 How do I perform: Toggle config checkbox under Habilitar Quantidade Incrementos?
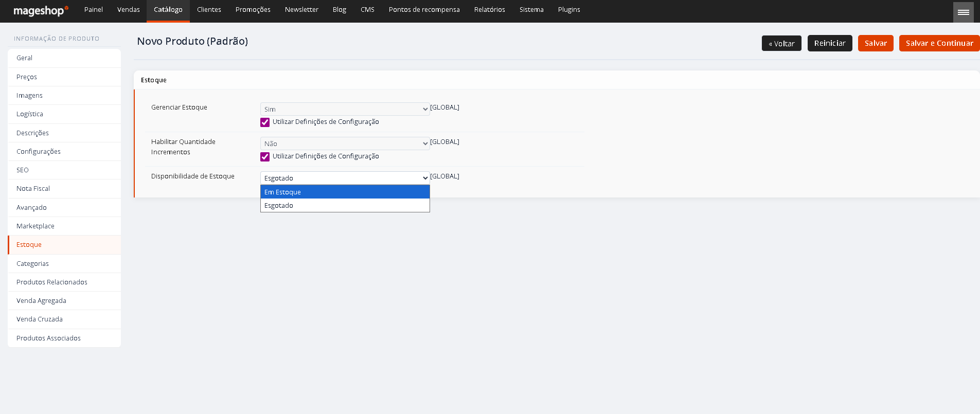coord(265,157)
